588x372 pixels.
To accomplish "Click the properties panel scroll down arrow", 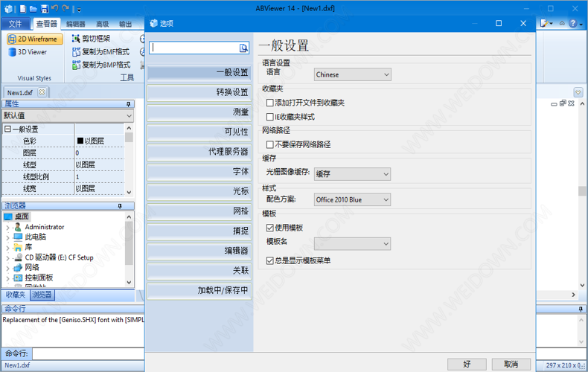I will pyautogui.click(x=129, y=193).
